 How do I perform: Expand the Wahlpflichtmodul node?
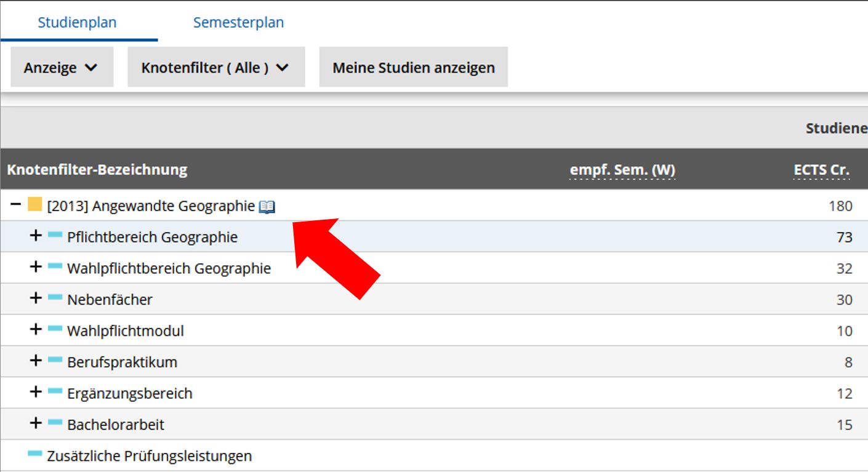pos(36,329)
